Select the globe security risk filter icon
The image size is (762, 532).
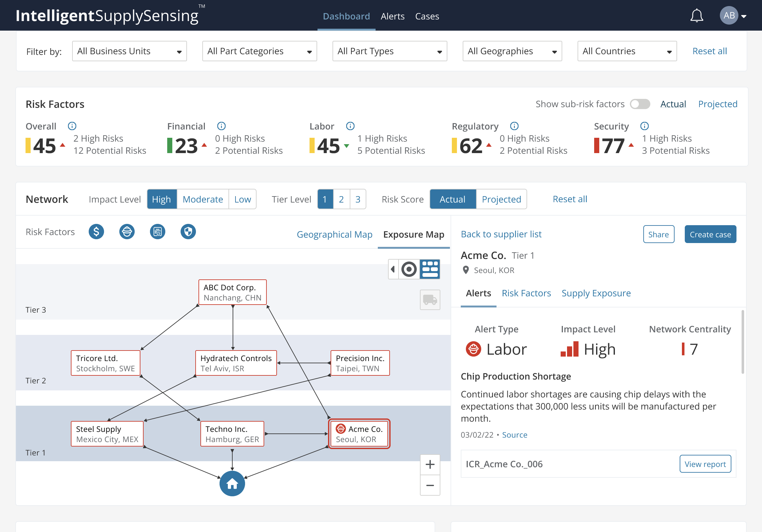click(x=188, y=232)
